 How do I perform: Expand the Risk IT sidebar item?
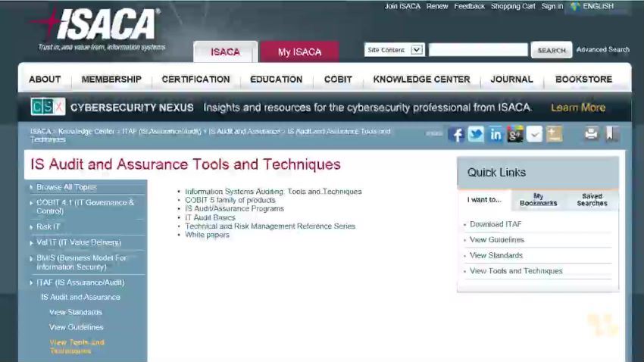[31, 227]
